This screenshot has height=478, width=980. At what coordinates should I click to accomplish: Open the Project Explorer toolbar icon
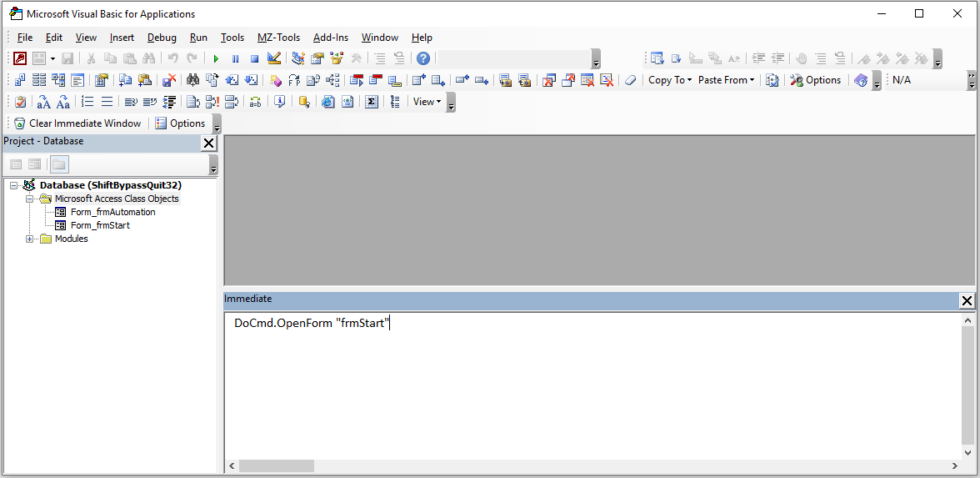point(298,58)
